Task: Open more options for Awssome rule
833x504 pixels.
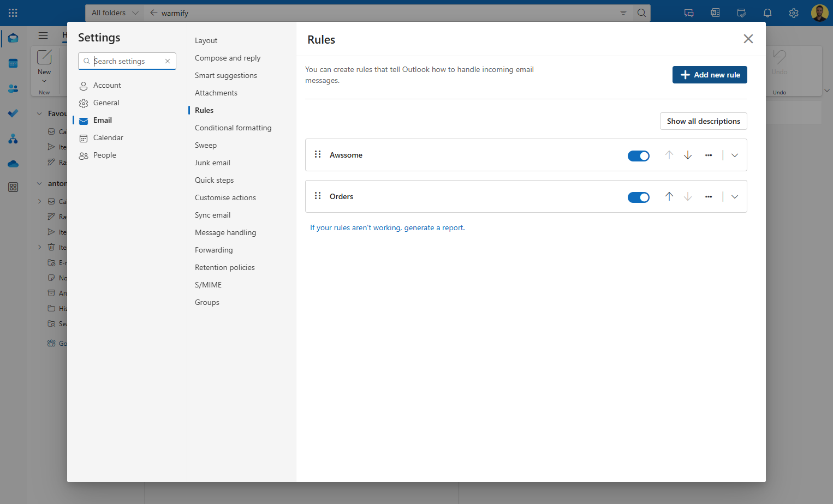Action: tap(709, 155)
